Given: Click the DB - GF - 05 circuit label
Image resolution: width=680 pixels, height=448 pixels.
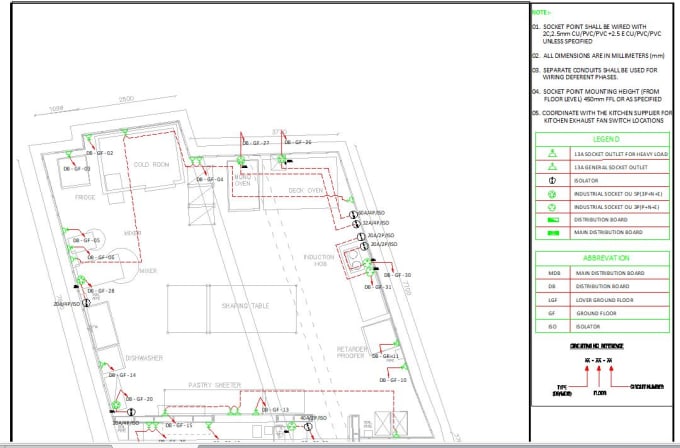Looking at the screenshot, I should (86, 240).
